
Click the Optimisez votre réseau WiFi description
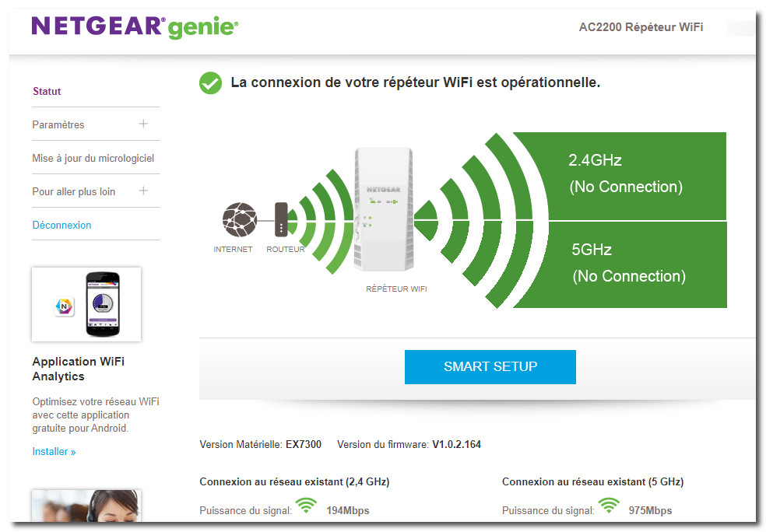pyautogui.click(x=96, y=415)
